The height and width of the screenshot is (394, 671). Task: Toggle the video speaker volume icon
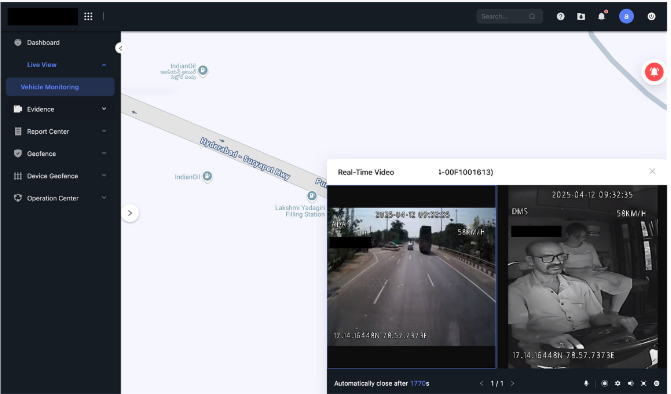[x=630, y=383]
